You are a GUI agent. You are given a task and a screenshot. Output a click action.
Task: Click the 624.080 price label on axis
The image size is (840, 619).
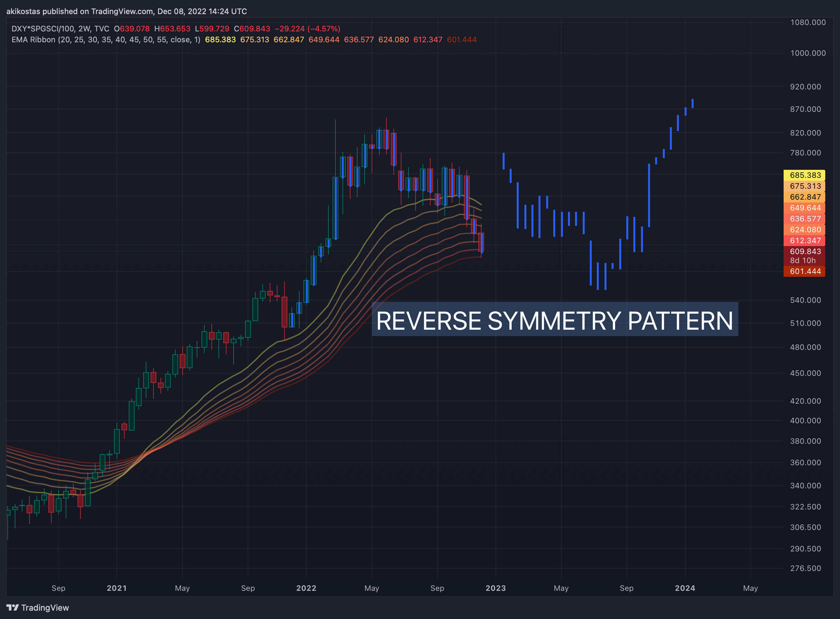coord(804,229)
